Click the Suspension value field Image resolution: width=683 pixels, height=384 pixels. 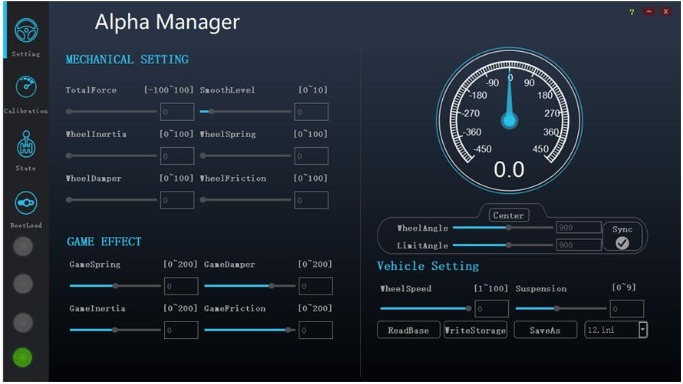pyautogui.click(x=627, y=309)
